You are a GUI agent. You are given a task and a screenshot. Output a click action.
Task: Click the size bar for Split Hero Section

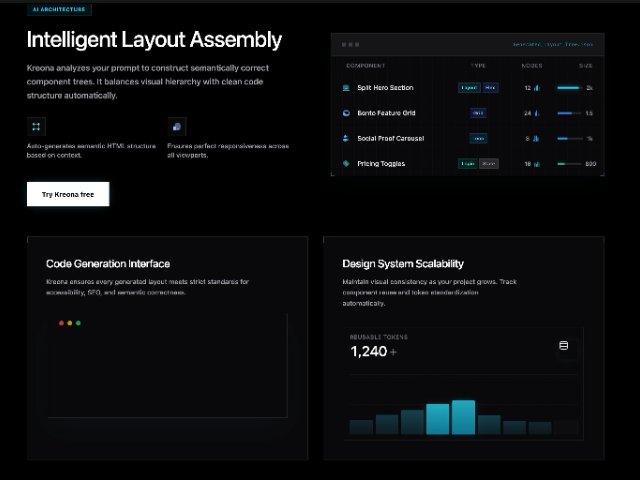click(x=568, y=88)
